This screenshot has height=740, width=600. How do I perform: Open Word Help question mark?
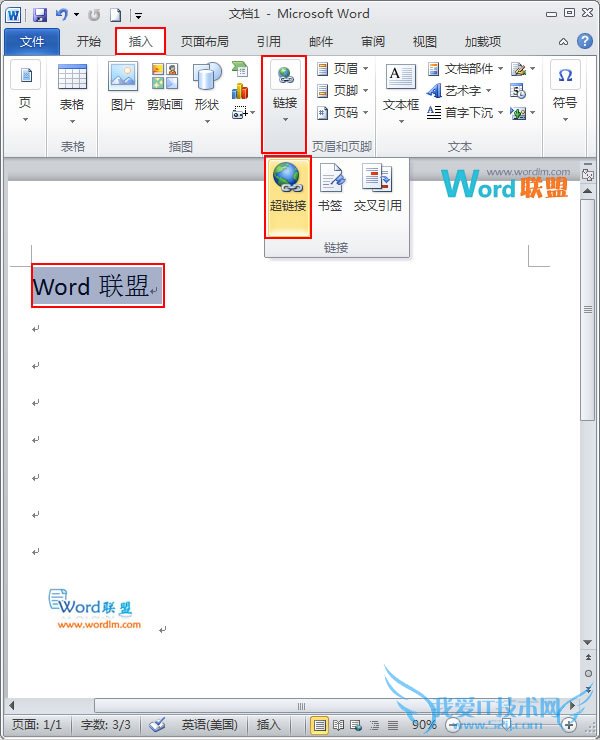click(584, 41)
